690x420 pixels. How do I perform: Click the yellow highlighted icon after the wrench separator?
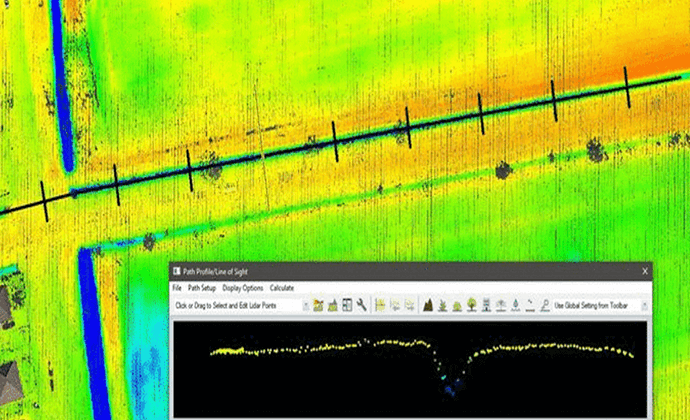point(380,305)
